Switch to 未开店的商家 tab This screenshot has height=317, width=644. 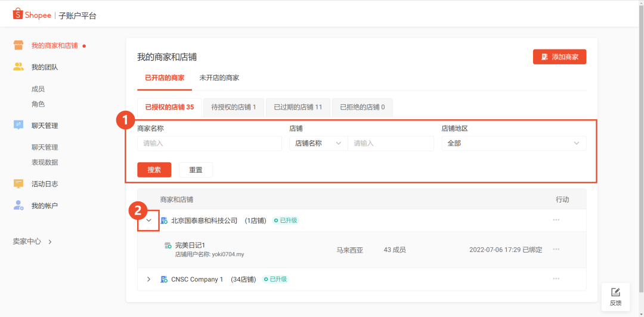coord(219,78)
